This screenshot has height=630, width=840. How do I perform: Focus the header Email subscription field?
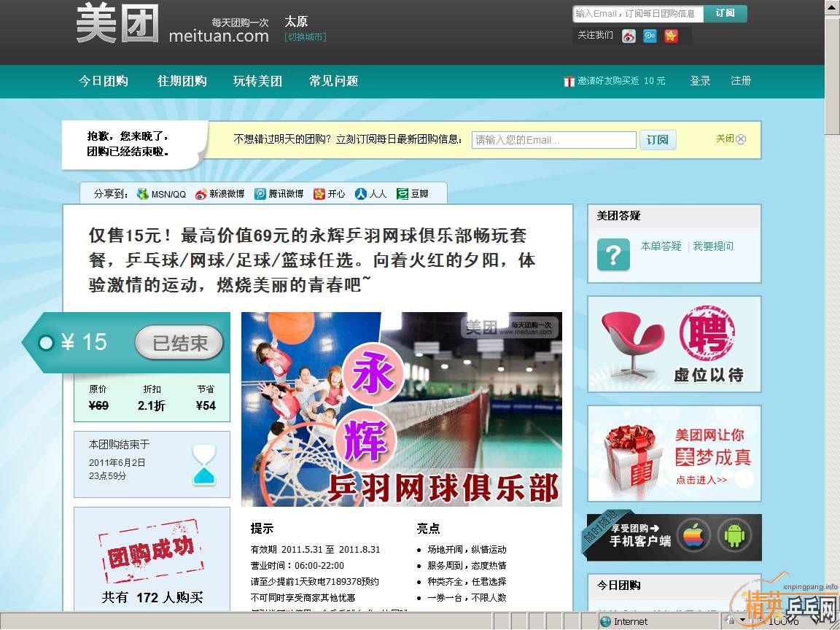tap(637, 13)
